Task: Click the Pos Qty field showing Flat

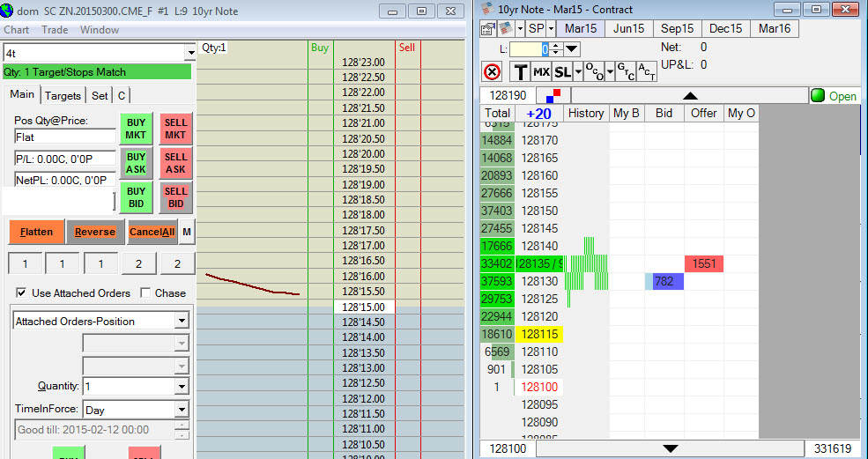Action: point(65,137)
